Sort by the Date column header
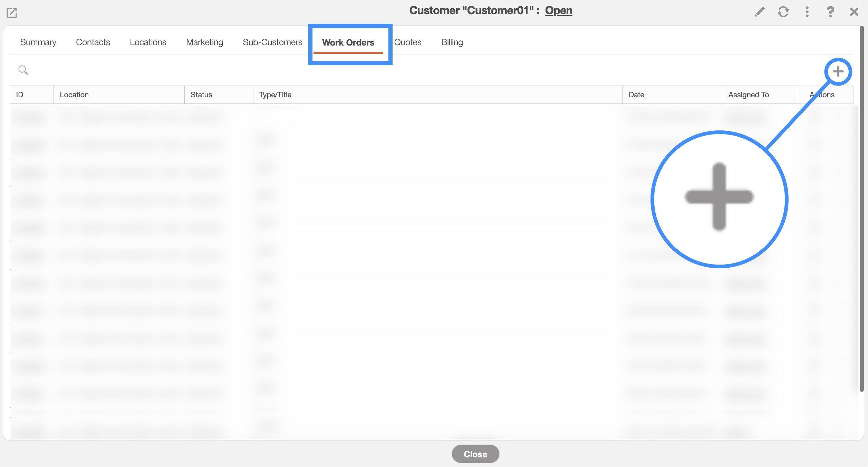Image resolution: width=868 pixels, height=467 pixels. (x=636, y=95)
